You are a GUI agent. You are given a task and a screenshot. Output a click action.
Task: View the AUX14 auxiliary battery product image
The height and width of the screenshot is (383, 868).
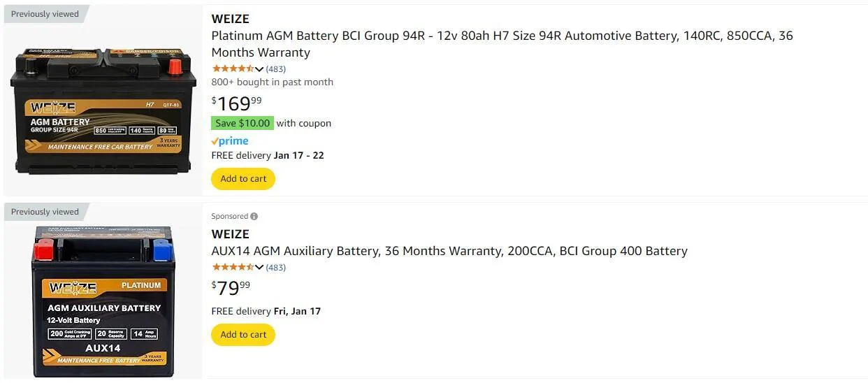(102, 301)
